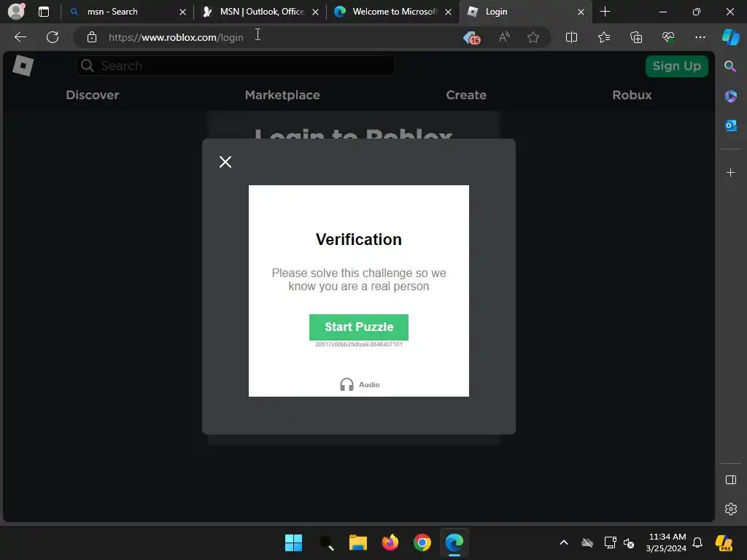The width and height of the screenshot is (747, 560).
Task: Toggle the sidebar visibility icon at bottom
Action: tap(731, 480)
